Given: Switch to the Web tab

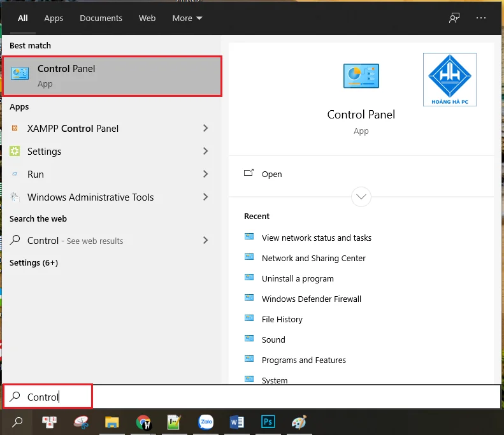Looking at the screenshot, I should pos(147,18).
